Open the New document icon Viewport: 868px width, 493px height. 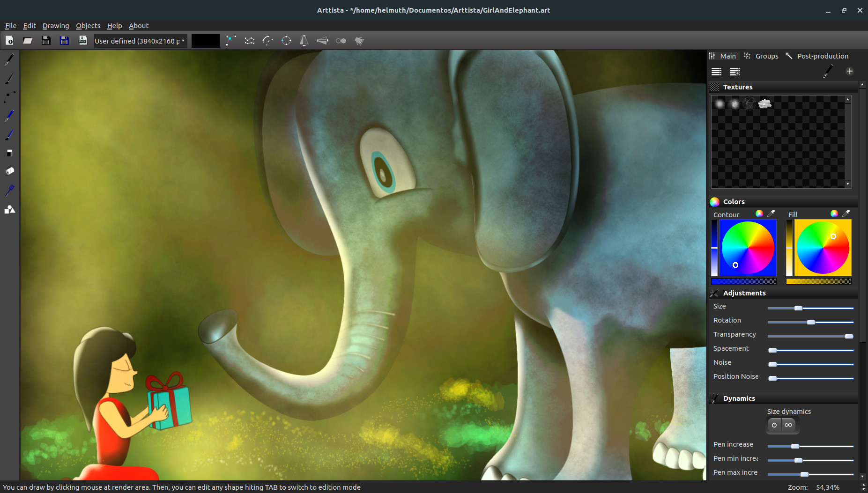click(9, 41)
